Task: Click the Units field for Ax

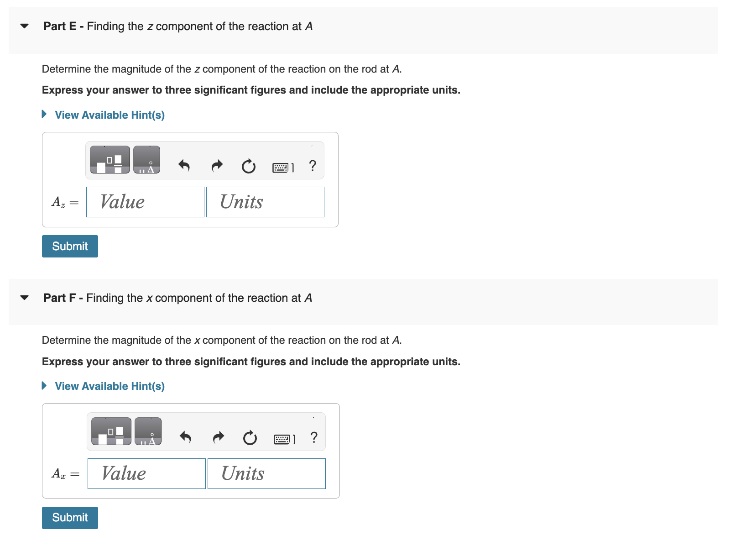Action: click(266, 473)
